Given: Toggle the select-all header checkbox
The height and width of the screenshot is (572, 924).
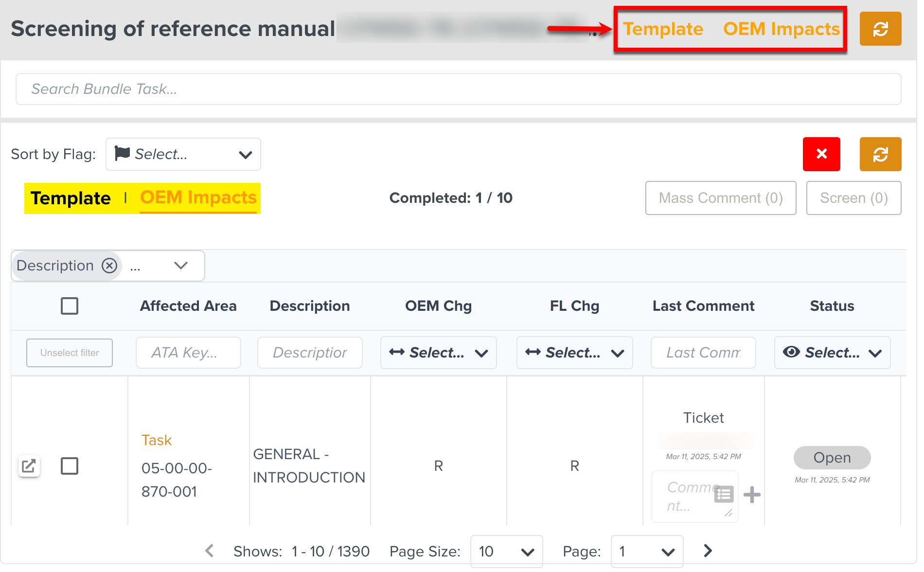Looking at the screenshot, I should tap(70, 306).
